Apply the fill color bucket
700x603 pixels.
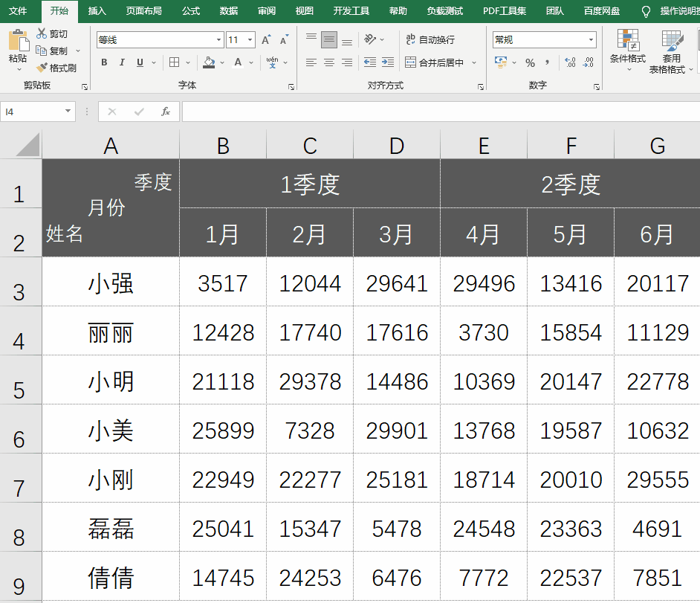(x=209, y=62)
